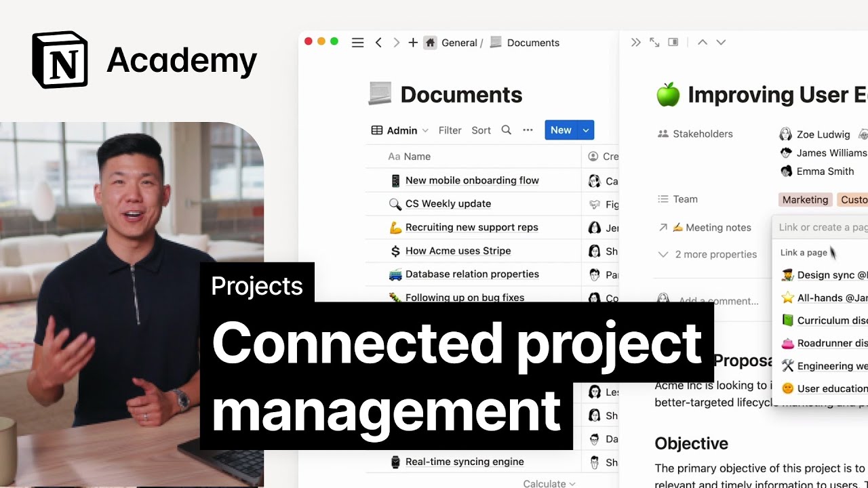Click the Link or create a page field
This screenshot has width=868, height=488.
click(822, 228)
